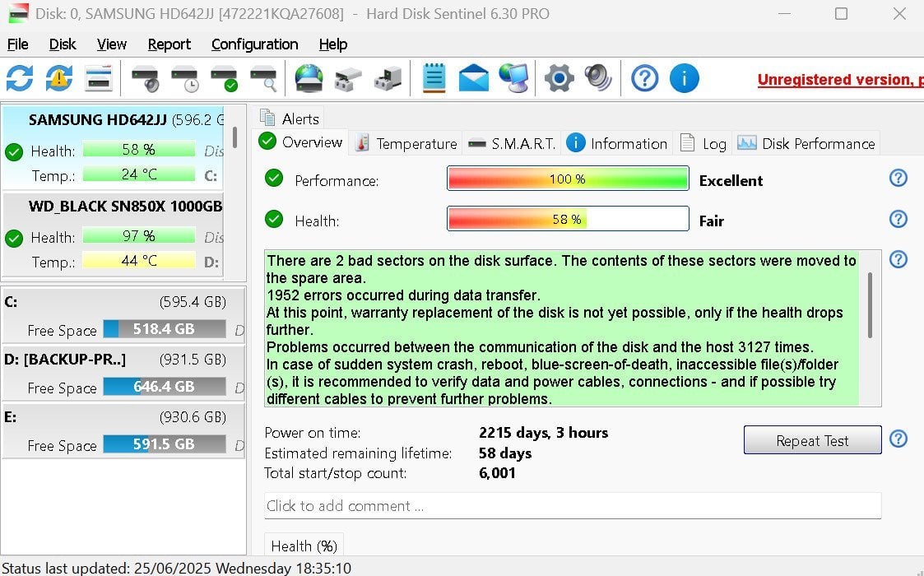The height and width of the screenshot is (576, 924).
Task: Switch to the Alerts tab
Action: pyautogui.click(x=290, y=118)
